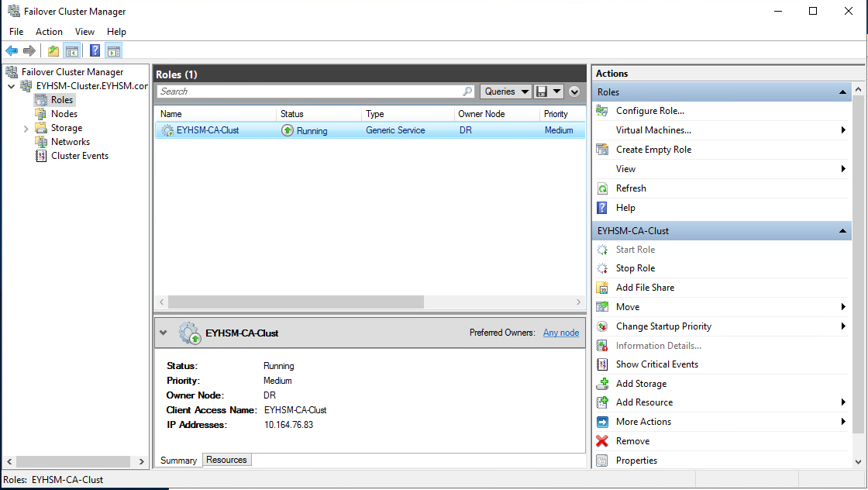Expand the Virtual Machines submenu

[843, 130]
